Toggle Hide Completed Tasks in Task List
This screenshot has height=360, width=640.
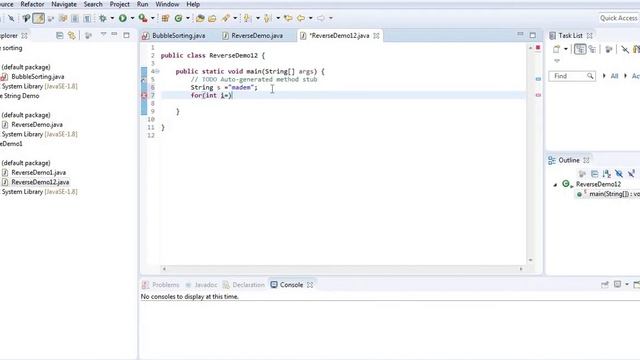[625, 49]
